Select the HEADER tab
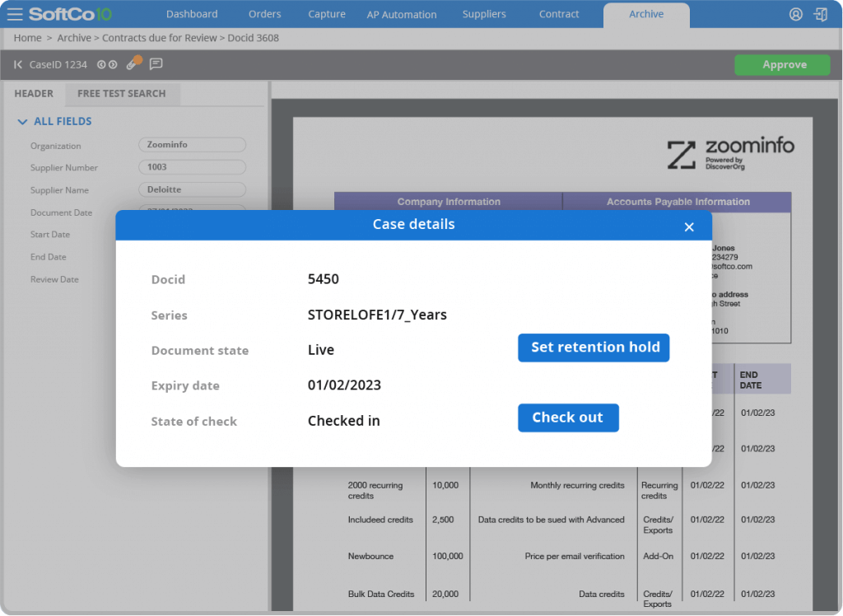The image size is (843, 616). click(x=33, y=94)
